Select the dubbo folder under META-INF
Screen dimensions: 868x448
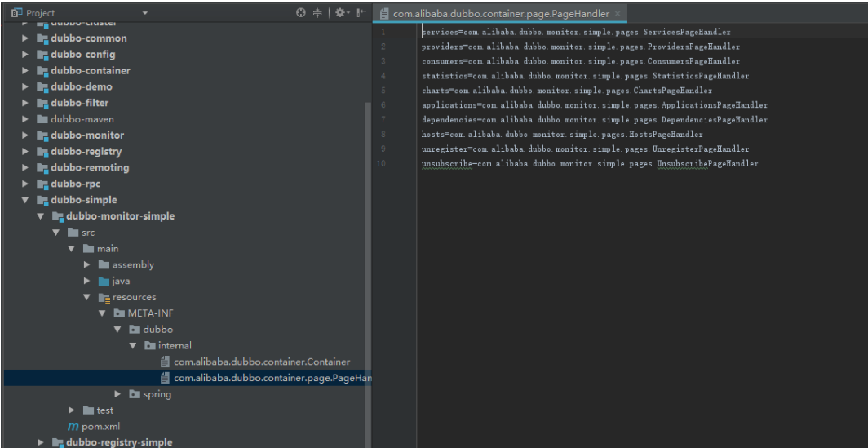157,330
